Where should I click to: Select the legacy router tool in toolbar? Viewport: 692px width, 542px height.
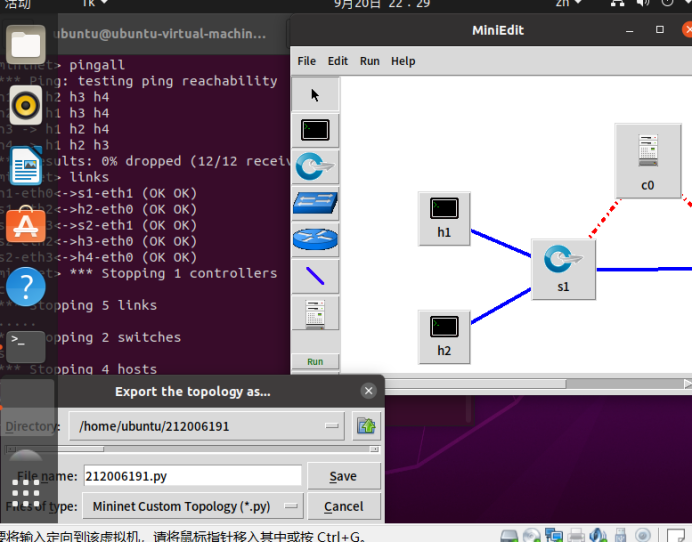[x=315, y=240]
